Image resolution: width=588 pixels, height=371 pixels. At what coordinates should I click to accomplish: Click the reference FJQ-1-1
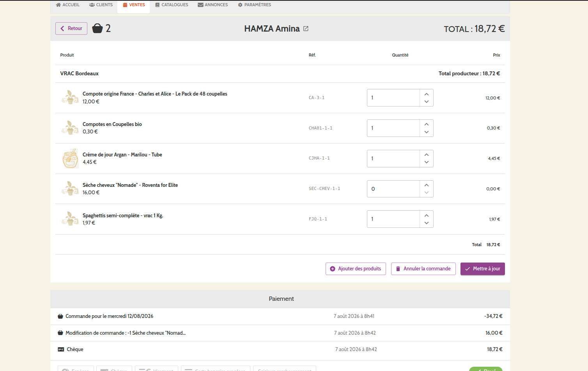[x=318, y=219]
